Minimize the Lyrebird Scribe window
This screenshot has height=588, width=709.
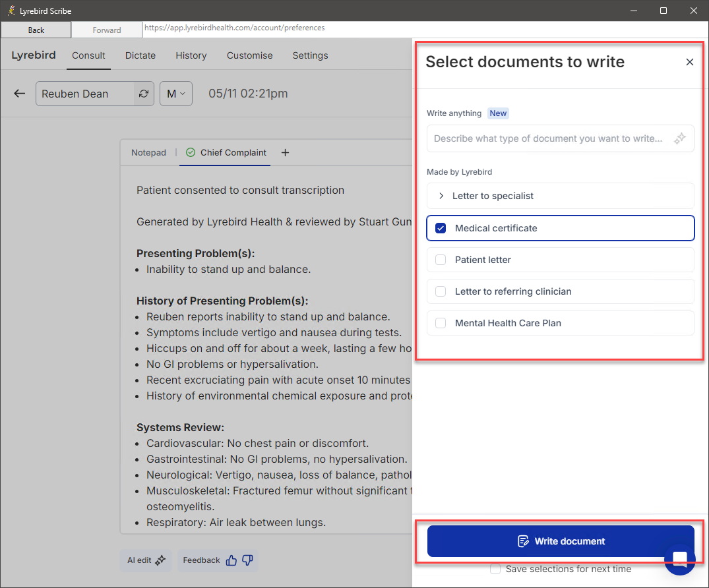click(x=634, y=11)
